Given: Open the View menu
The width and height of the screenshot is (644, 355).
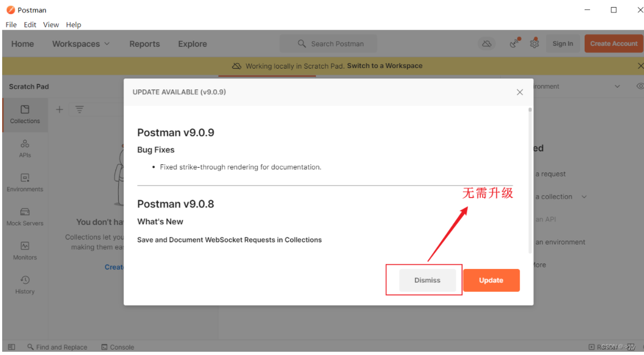Looking at the screenshot, I should 51,25.
